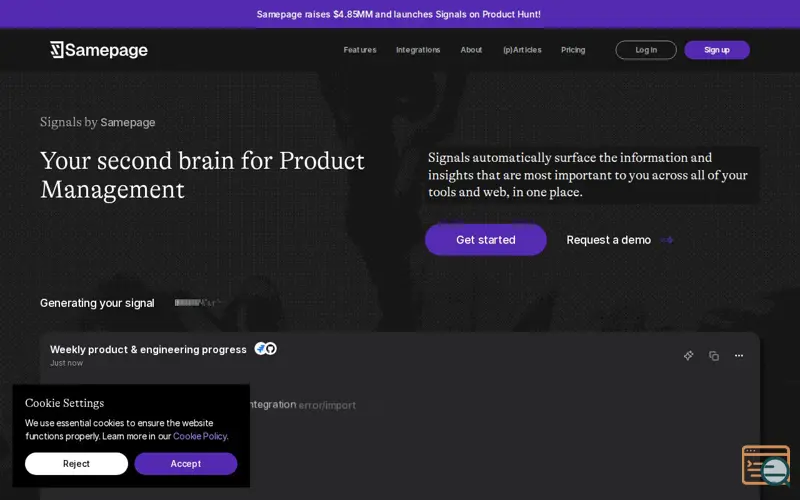800x500 pixels.
Task: Open the Features menu item
Action: pos(360,50)
